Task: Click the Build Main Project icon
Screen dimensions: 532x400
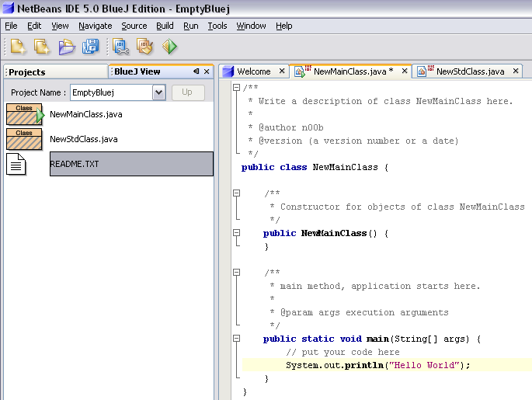Action: (121, 47)
